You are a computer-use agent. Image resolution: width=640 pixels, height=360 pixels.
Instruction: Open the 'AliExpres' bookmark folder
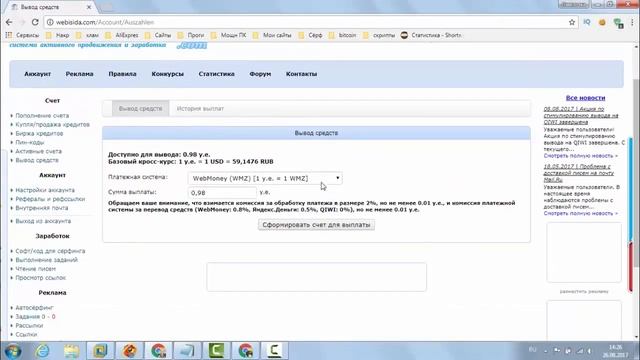tap(122, 36)
